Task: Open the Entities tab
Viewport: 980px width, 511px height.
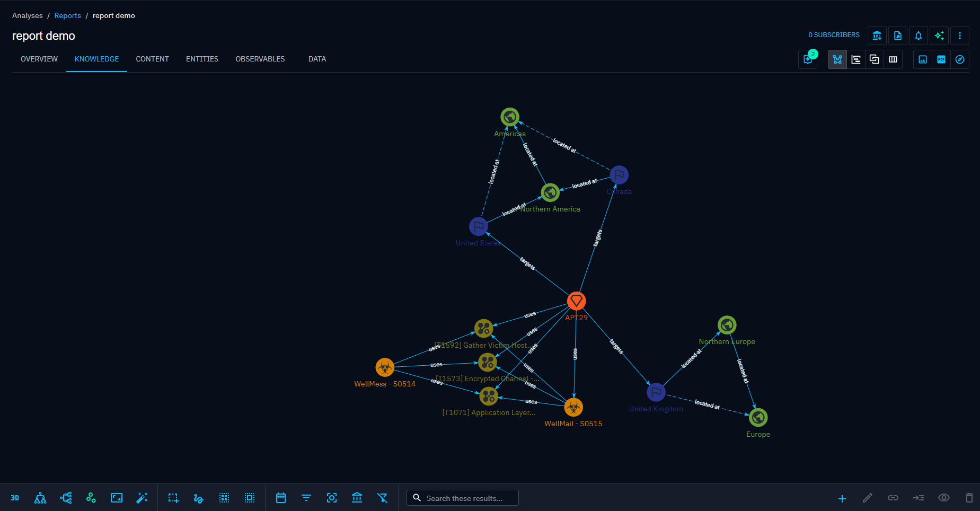Action: 202,59
